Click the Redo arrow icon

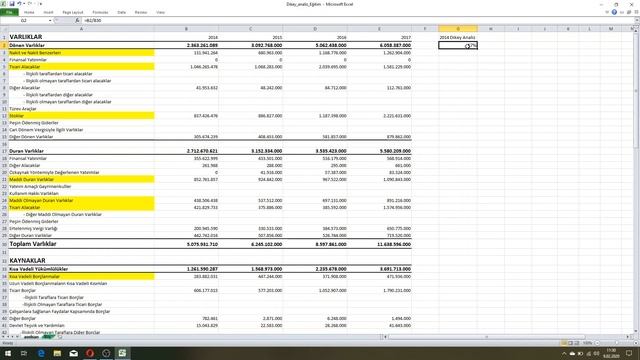(29, 4)
